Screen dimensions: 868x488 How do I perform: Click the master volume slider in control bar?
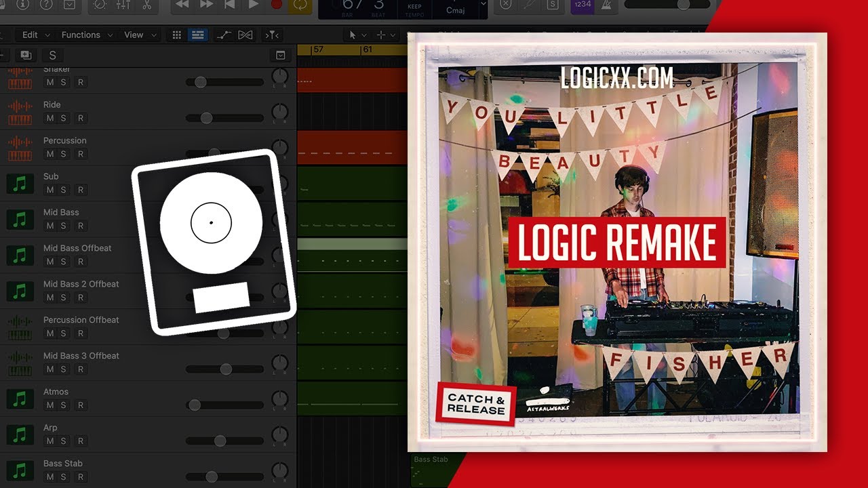point(667,4)
